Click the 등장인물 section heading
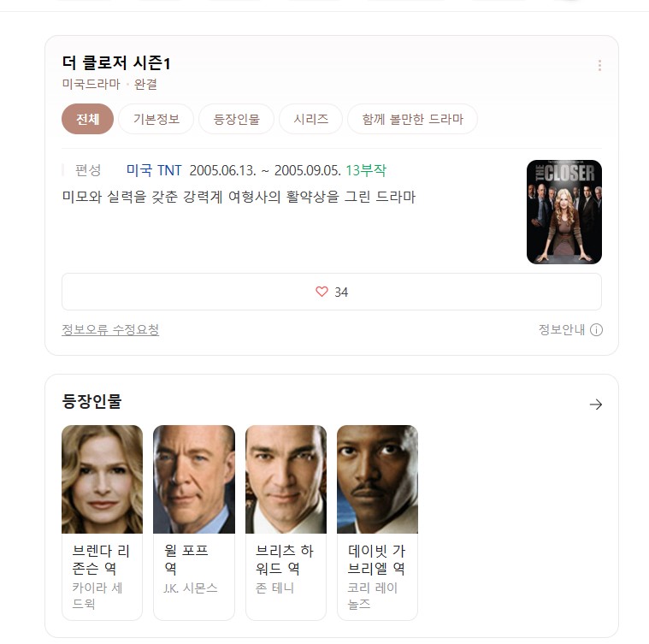The image size is (649, 644). (91, 401)
